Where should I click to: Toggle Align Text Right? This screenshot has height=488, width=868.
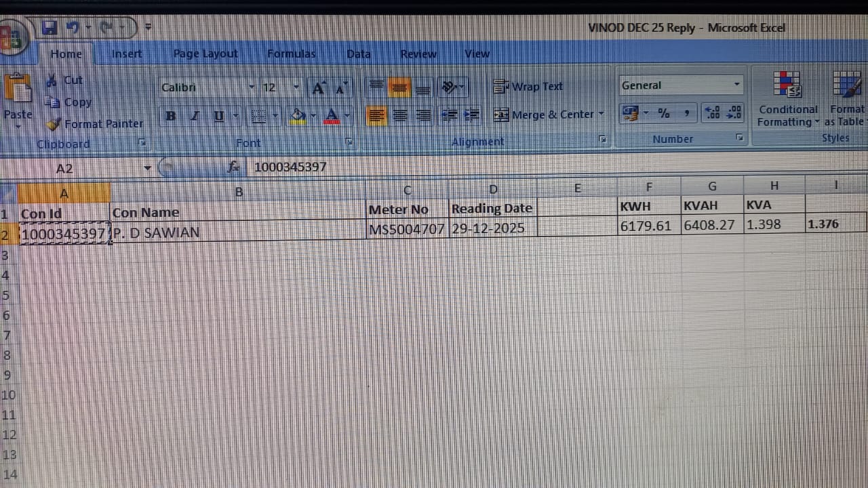pyautogui.click(x=423, y=115)
